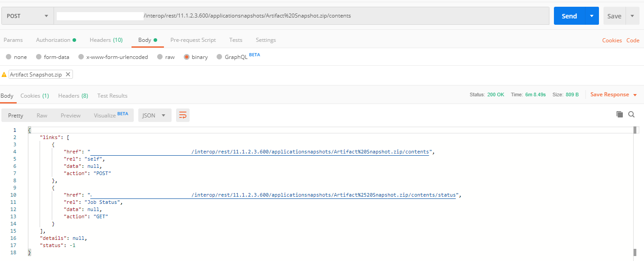Click the Send button
This screenshot has width=644, height=261.
click(x=569, y=15)
